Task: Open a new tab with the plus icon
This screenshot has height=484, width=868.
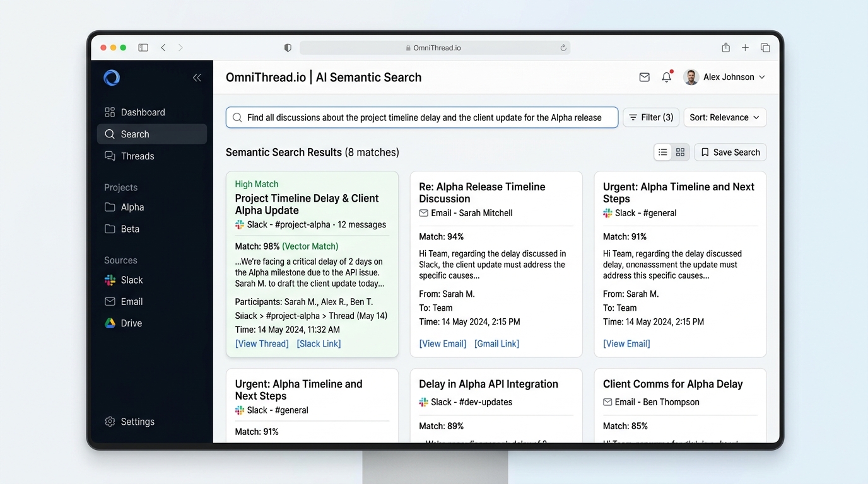Action: point(745,48)
